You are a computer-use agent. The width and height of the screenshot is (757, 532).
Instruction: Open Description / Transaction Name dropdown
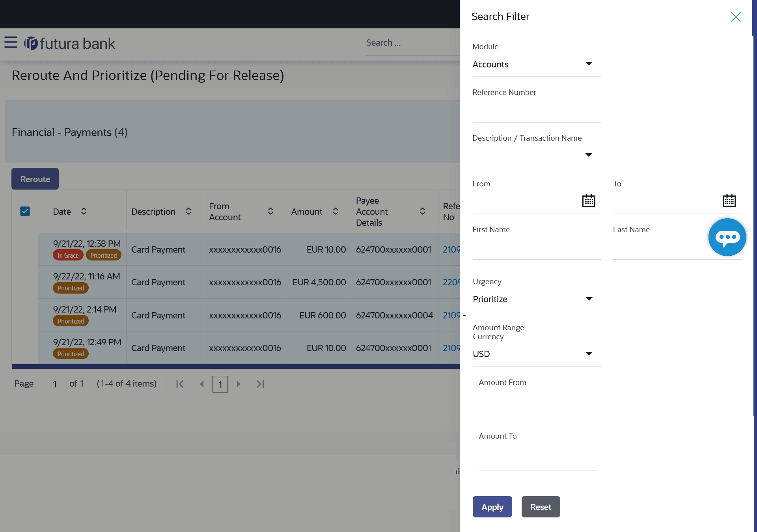(536, 155)
